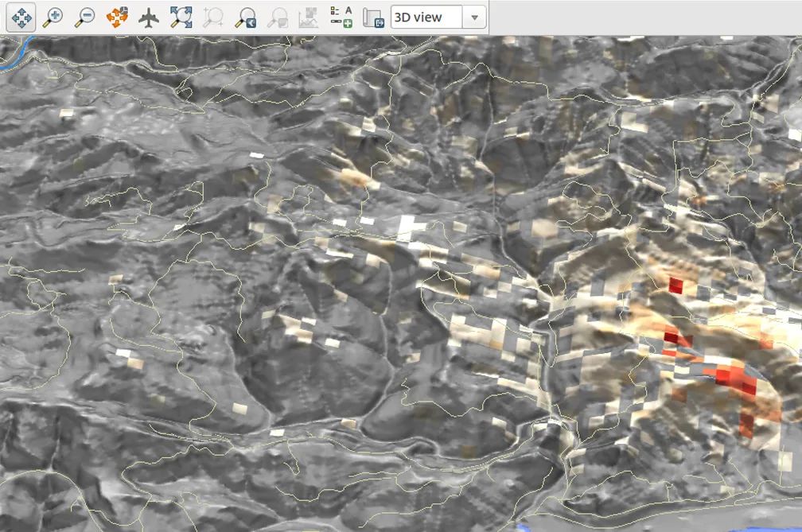Select the pan/move tool with four arrows
This screenshot has height=532, width=802.
[x=20, y=17]
